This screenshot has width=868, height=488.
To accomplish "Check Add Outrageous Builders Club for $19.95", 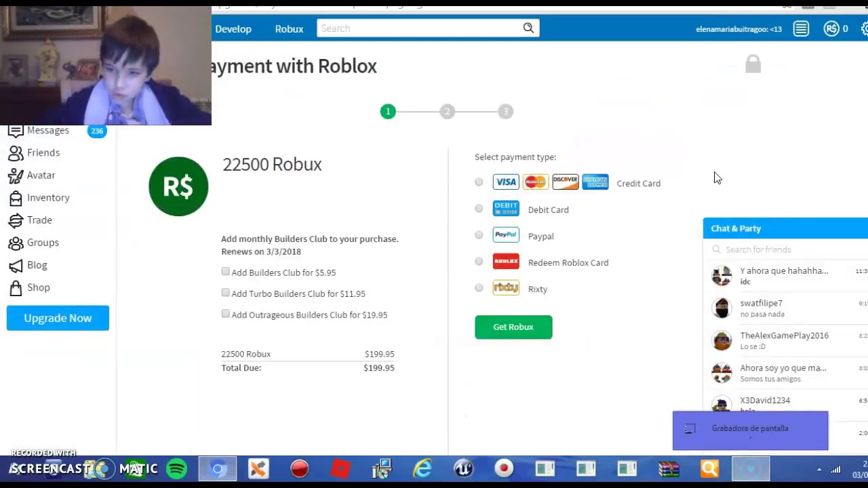I will (225, 314).
